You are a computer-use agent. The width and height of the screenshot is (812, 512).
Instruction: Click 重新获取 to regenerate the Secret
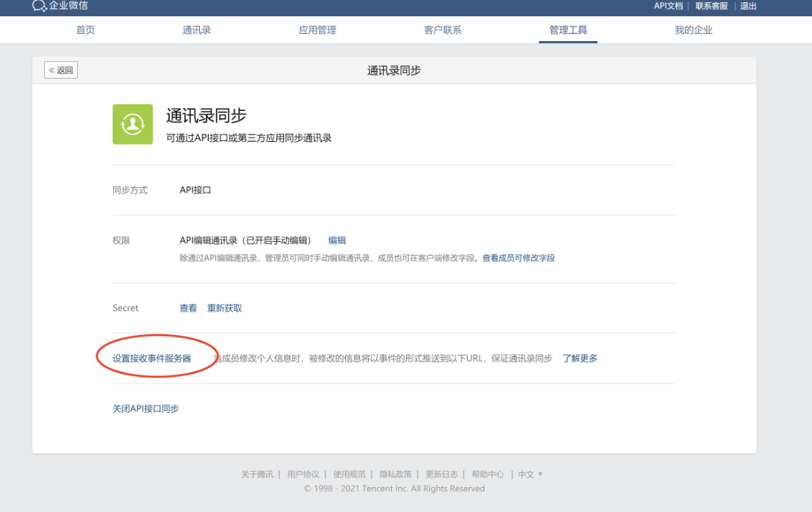click(x=224, y=309)
